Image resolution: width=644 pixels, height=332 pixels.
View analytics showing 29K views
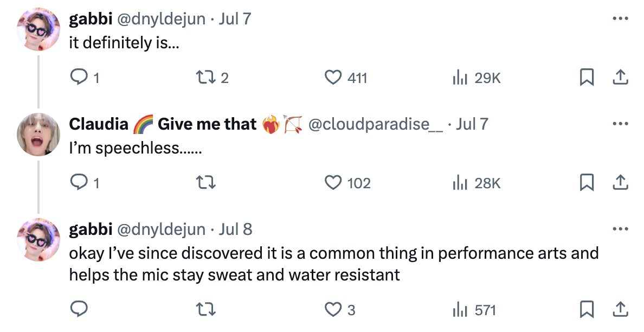click(460, 78)
